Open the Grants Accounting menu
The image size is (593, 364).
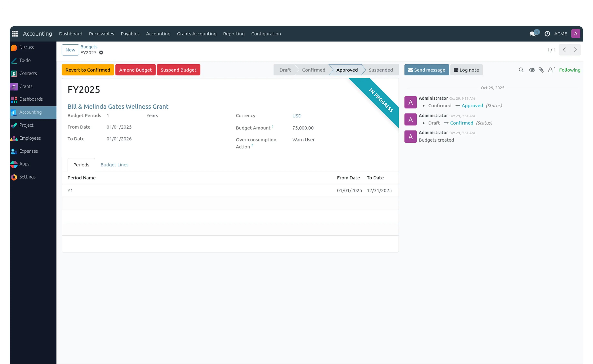pyautogui.click(x=197, y=34)
